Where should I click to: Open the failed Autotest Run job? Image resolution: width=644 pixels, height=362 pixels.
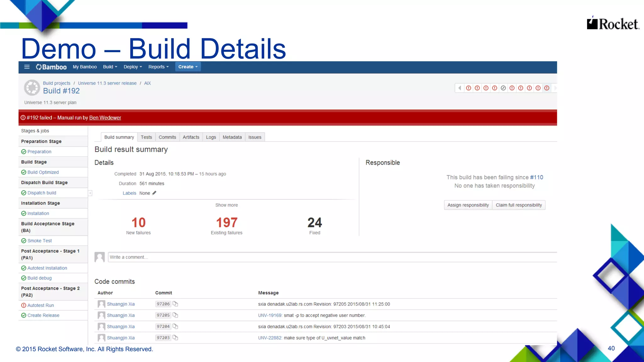click(x=41, y=305)
